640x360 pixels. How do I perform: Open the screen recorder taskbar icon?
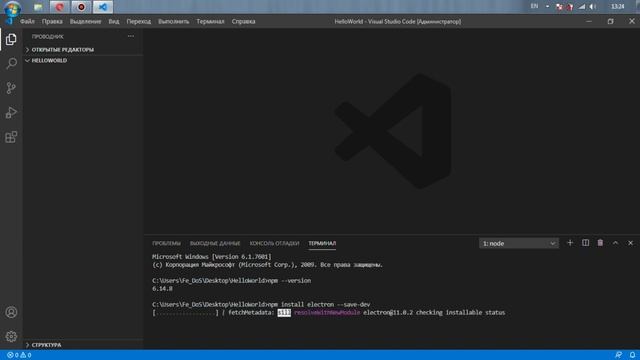[x=81, y=7]
